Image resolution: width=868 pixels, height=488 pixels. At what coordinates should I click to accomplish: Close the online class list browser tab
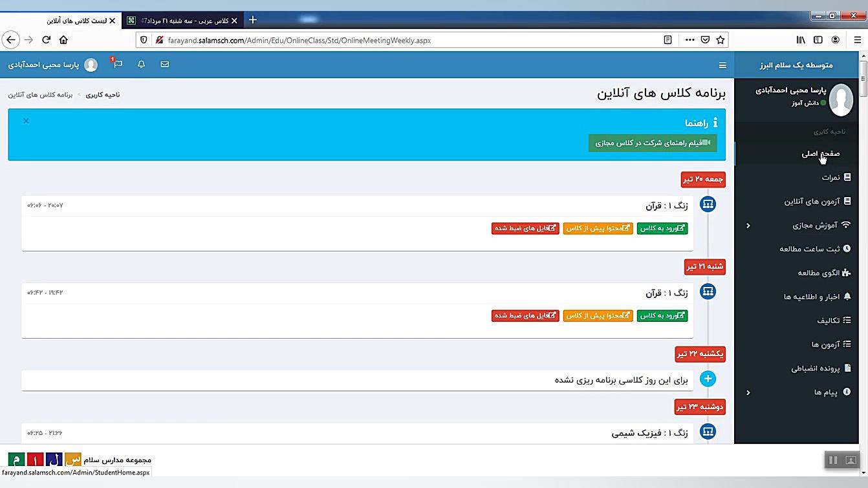113,21
